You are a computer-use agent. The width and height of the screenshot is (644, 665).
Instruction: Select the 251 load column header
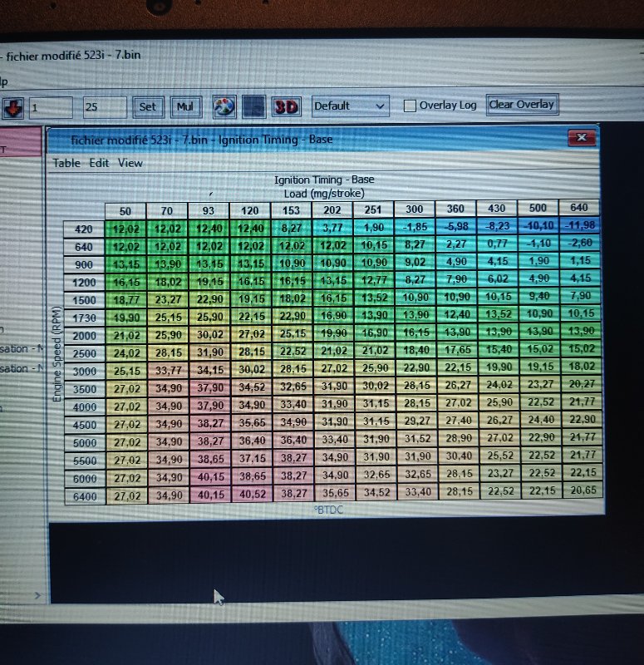click(x=373, y=210)
